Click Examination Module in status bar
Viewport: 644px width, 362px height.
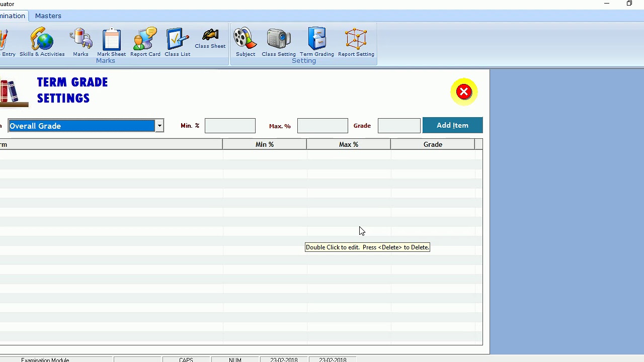(x=45, y=359)
